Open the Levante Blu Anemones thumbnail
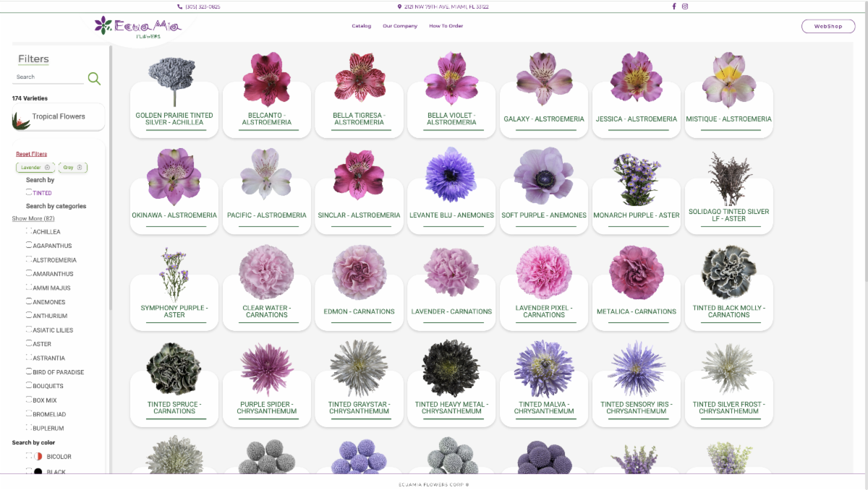Viewport: 868px width, 490px height. coord(451,175)
